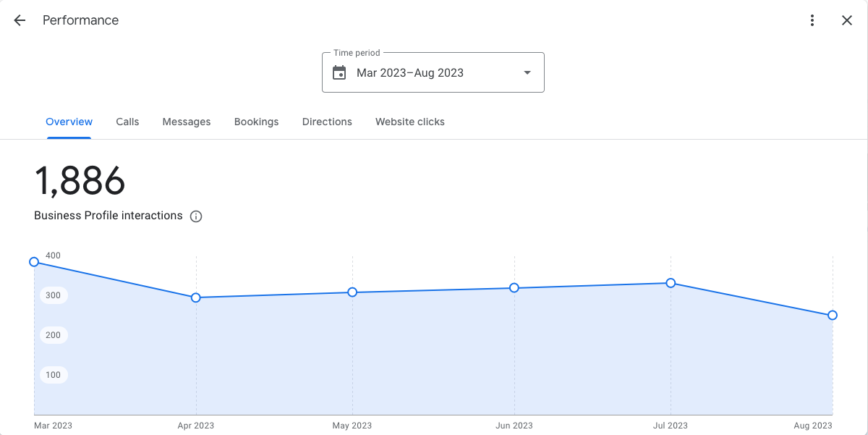Switch to the Overview tab
This screenshot has height=435, width=868.
pos(69,122)
